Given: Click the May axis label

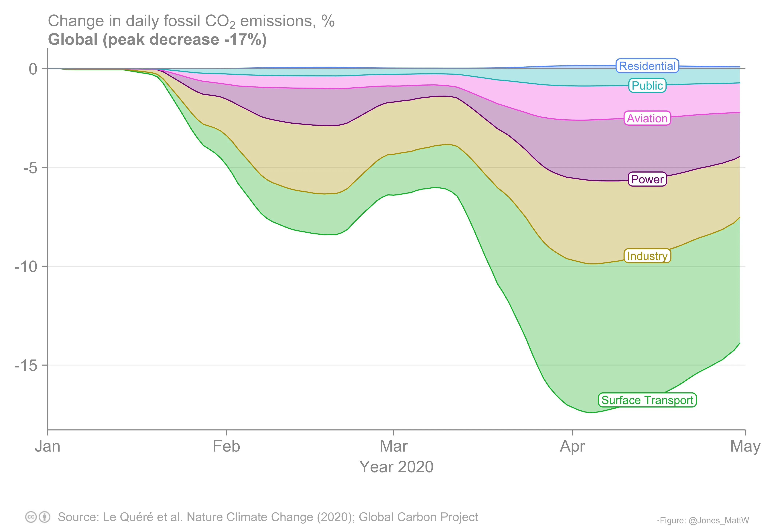Looking at the screenshot, I should [x=745, y=446].
